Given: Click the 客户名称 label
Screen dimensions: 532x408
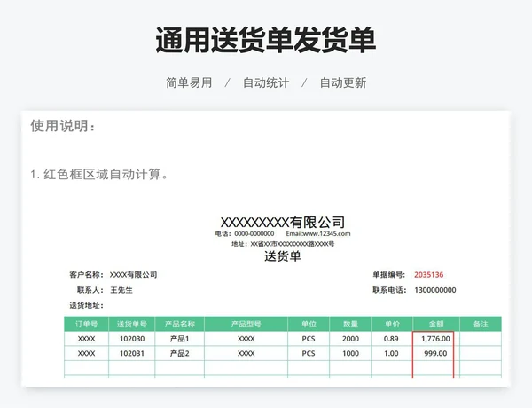Looking at the screenshot, I should point(86,275).
